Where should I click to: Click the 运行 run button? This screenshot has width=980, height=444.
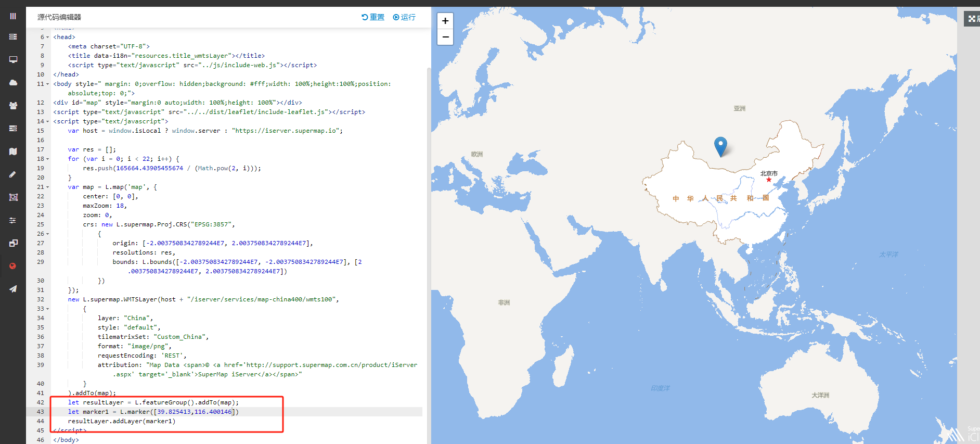[404, 17]
